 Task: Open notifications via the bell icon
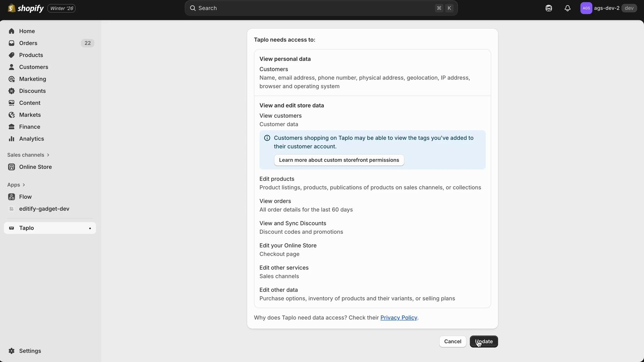click(568, 8)
